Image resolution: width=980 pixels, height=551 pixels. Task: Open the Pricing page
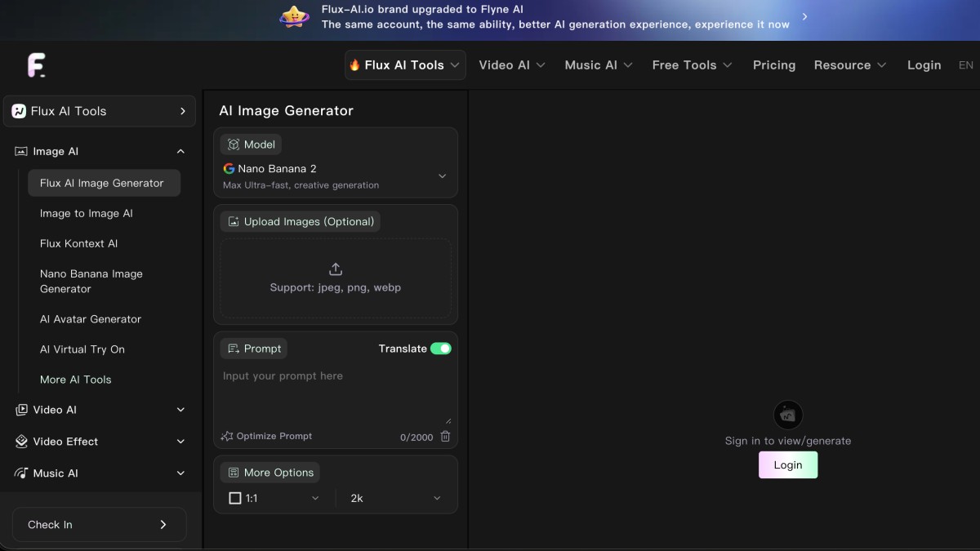click(774, 65)
